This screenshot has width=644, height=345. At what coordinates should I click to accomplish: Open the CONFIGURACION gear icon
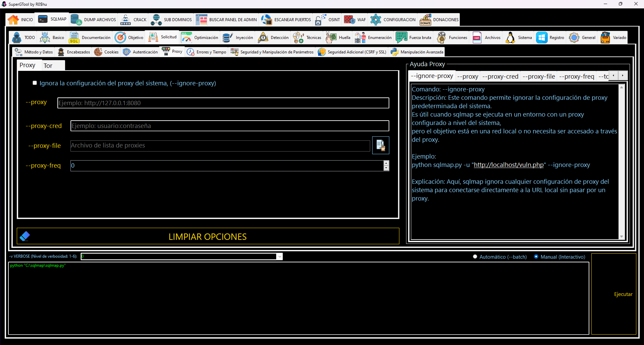[x=376, y=20]
